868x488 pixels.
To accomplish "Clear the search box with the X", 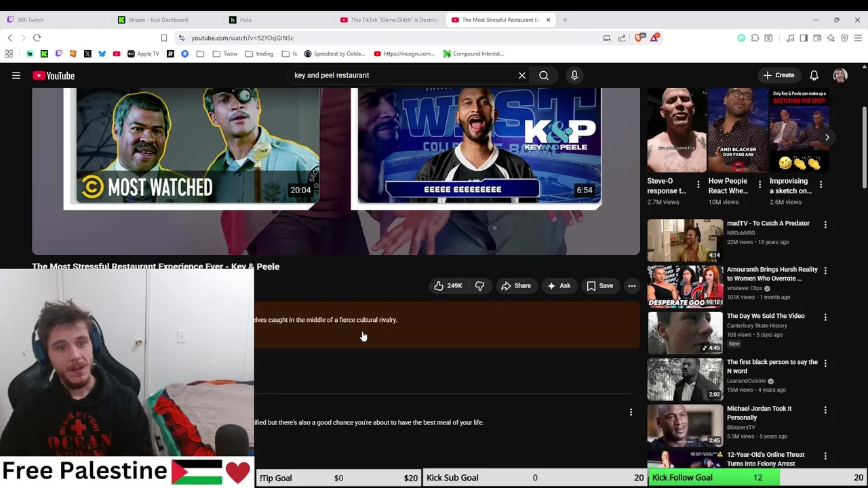I will click(522, 75).
